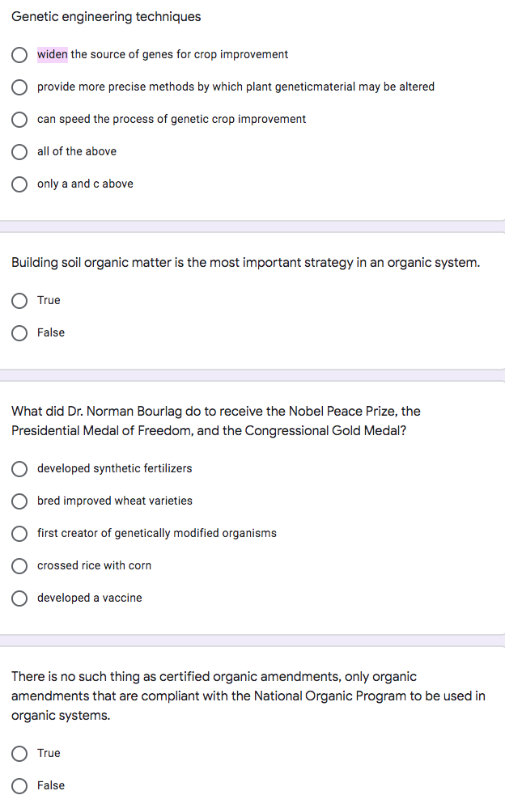Click the 'Building soil organic matter' statement

coord(245,263)
